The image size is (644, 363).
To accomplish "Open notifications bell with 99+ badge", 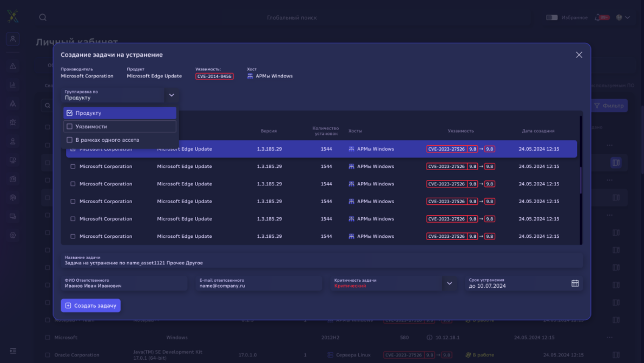I will (602, 17).
